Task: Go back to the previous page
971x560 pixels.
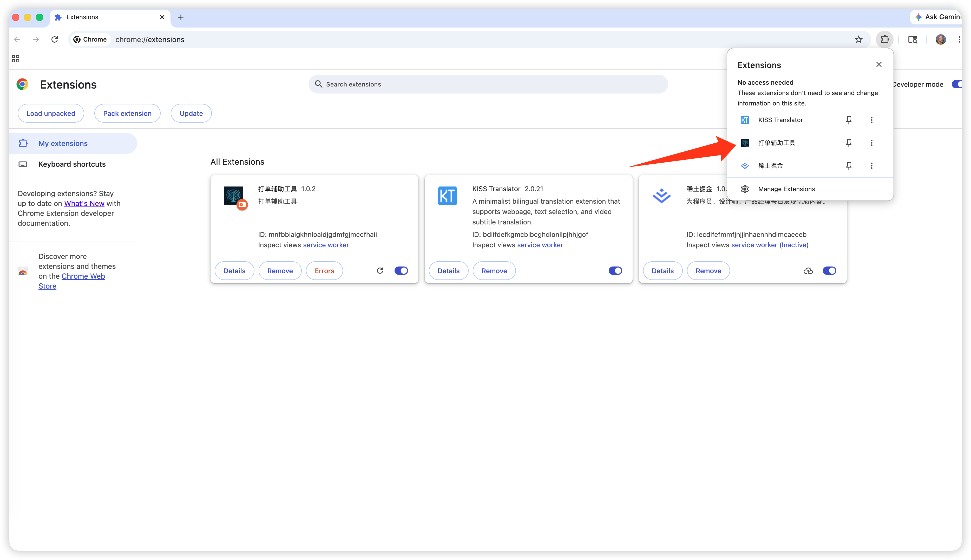Action: [17, 39]
